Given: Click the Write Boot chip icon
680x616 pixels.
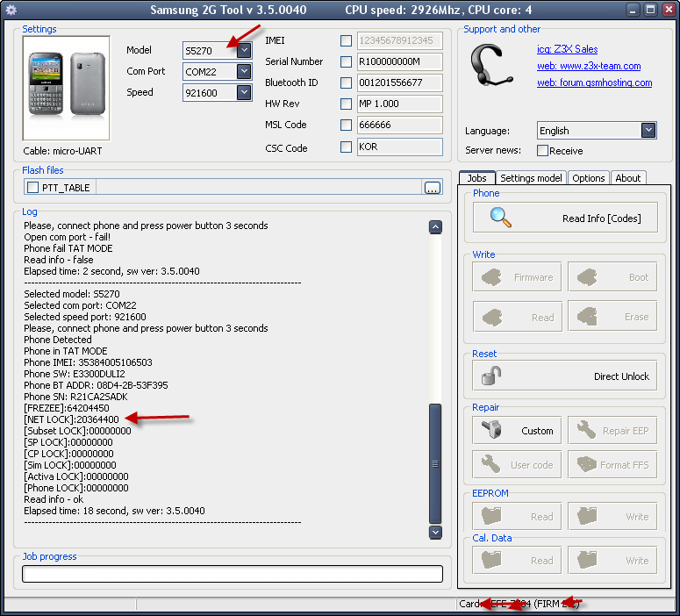Looking at the screenshot, I should click(587, 276).
